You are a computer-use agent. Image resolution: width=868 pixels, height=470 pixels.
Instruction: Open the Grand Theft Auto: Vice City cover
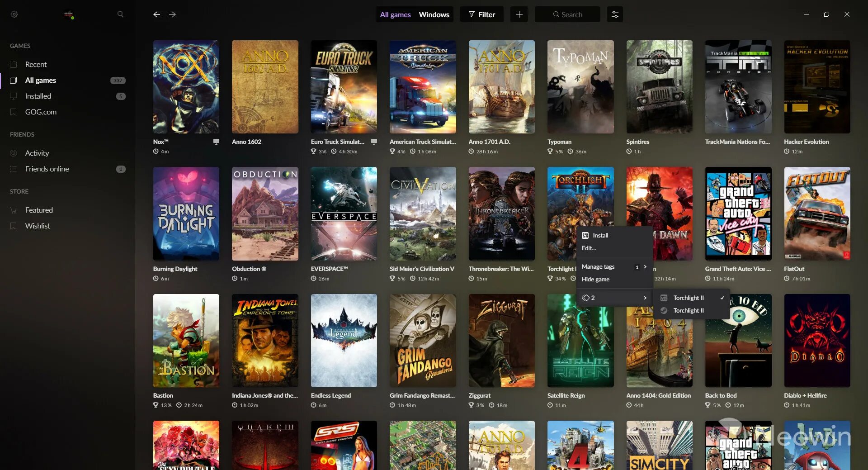pos(738,214)
